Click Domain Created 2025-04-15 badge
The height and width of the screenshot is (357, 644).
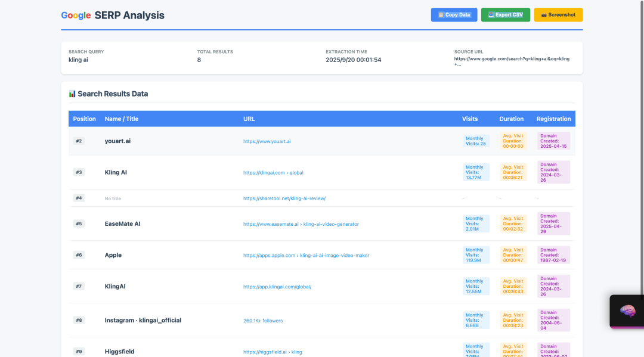553,141
